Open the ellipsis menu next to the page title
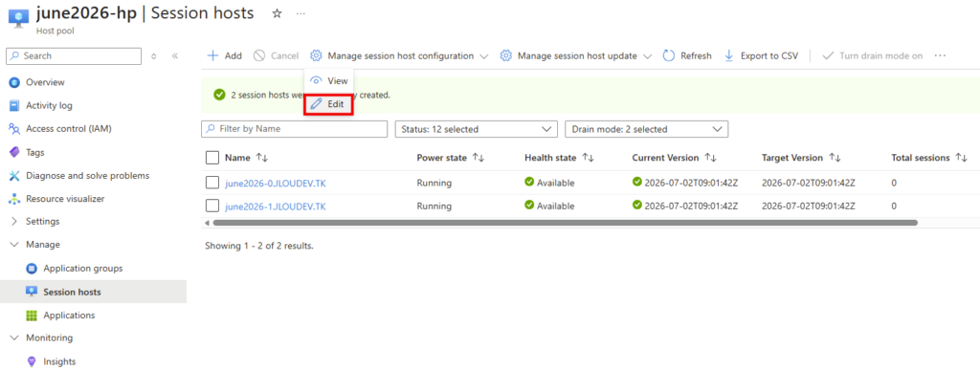The height and width of the screenshot is (370, 980). tap(301, 13)
